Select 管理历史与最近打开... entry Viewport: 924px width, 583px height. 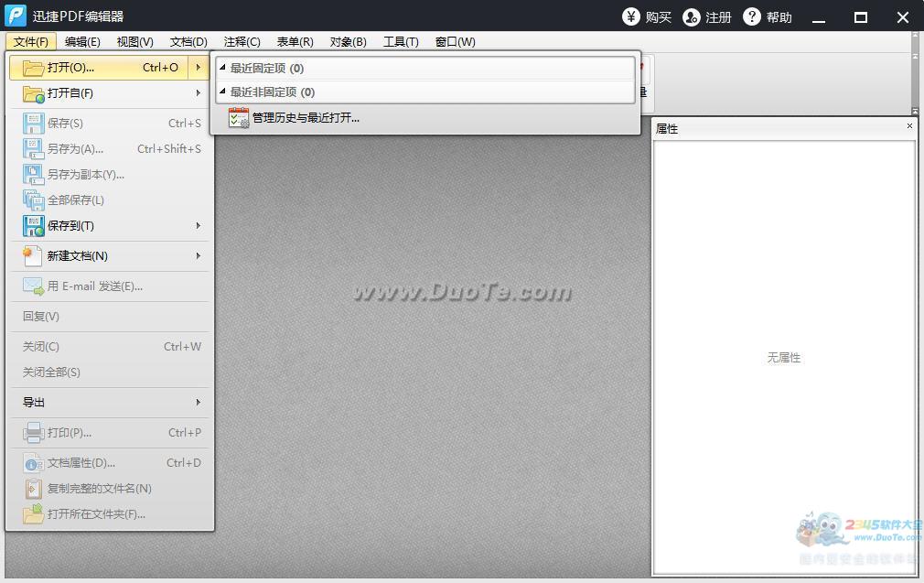(x=425, y=118)
